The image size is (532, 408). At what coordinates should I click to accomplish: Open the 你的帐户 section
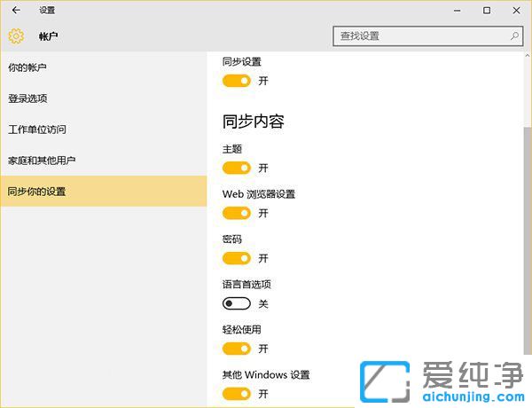104,67
